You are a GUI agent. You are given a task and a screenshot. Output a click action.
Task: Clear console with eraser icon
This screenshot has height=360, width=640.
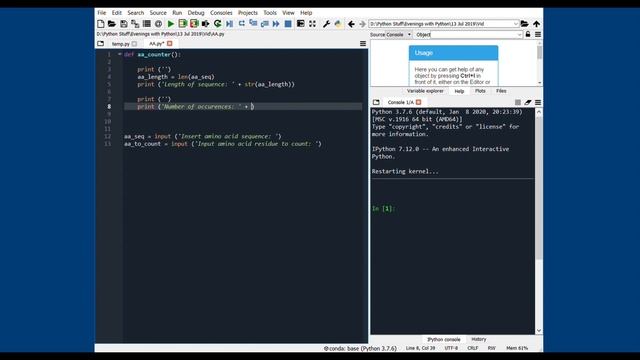point(528,102)
